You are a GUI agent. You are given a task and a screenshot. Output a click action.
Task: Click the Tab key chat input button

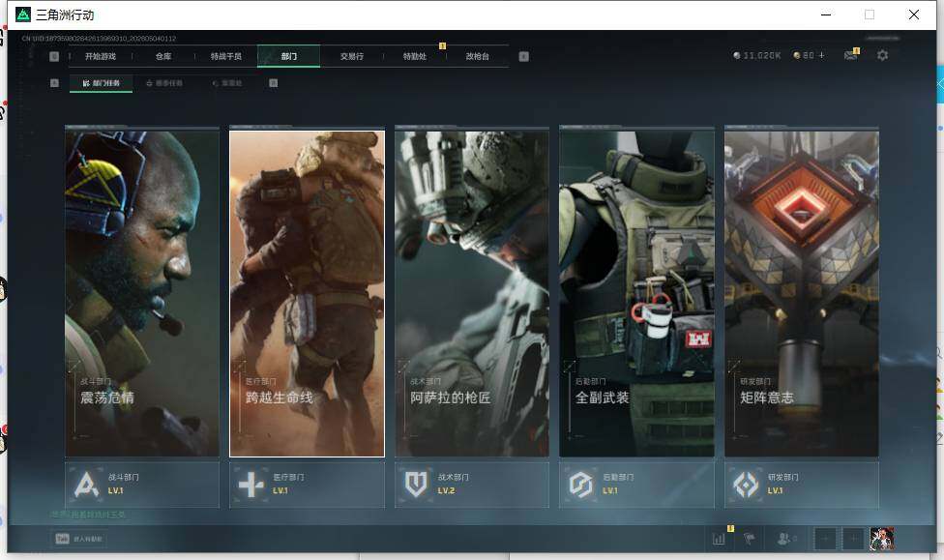[x=79, y=539]
